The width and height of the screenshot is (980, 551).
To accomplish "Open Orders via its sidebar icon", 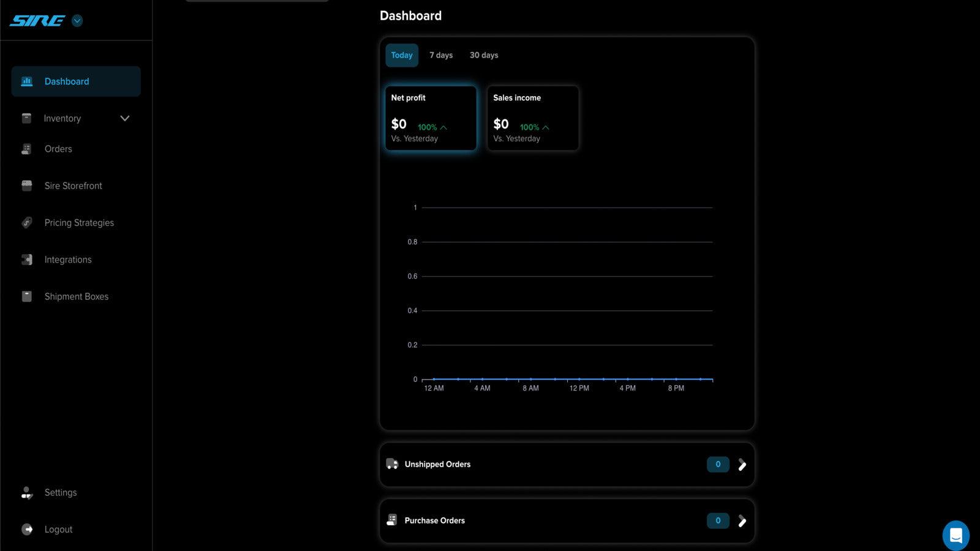I will tap(27, 149).
